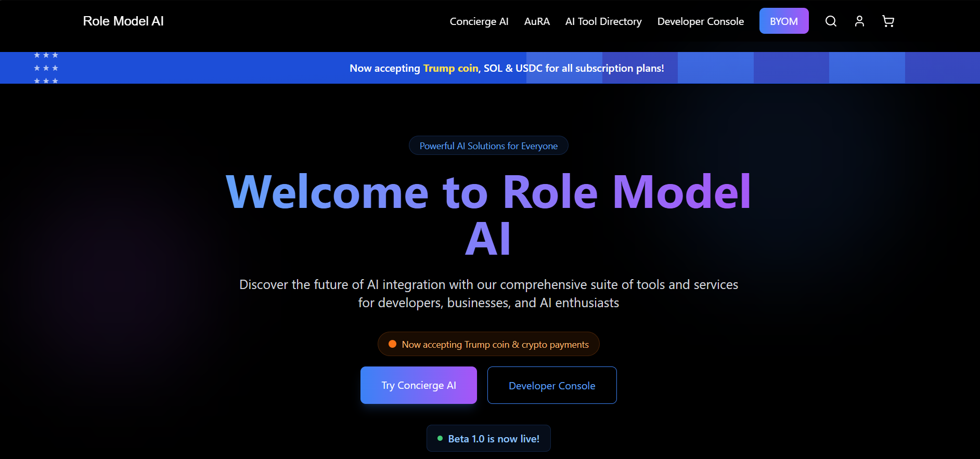The width and height of the screenshot is (980, 459).
Task: Open the Concierge AI menu item
Action: [479, 21]
